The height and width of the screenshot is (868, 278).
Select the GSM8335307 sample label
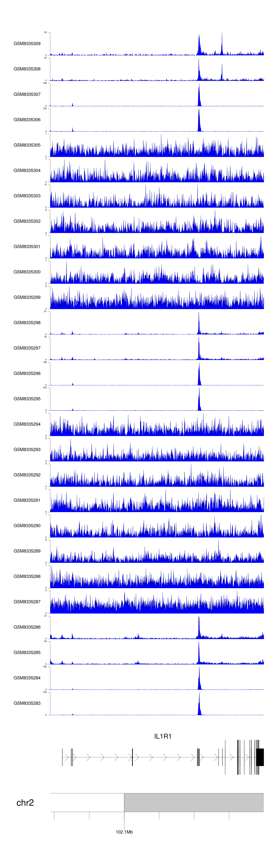[x=27, y=94]
